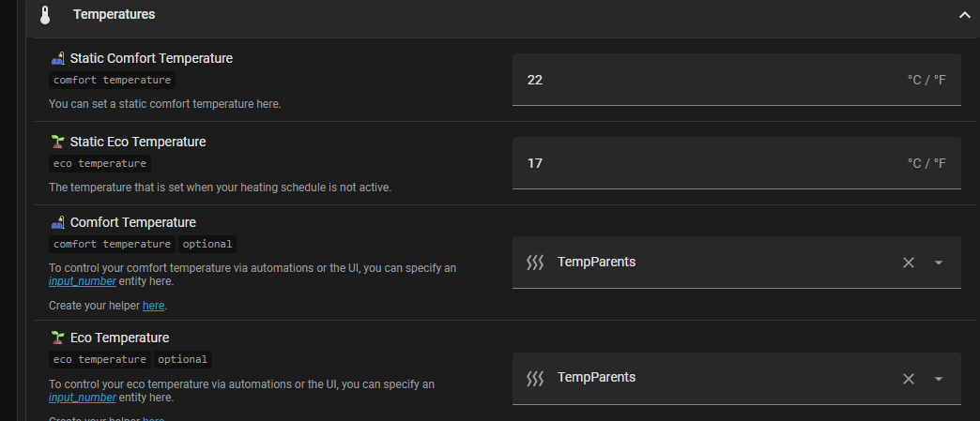Click the Temperatures section header title
This screenshot has width=980, height=421.
(x=114, y=15)
